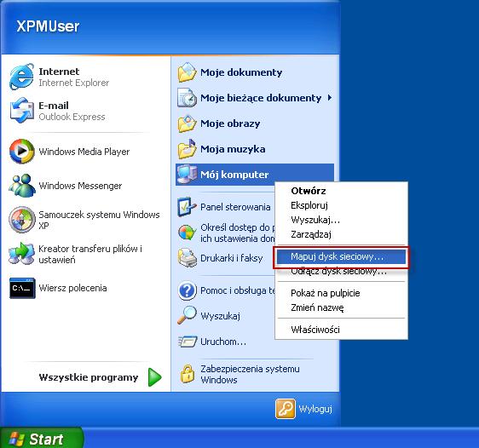Click the Moja muzyka folder icon
The width and height of the screenshot is (479, 448).
187,149
